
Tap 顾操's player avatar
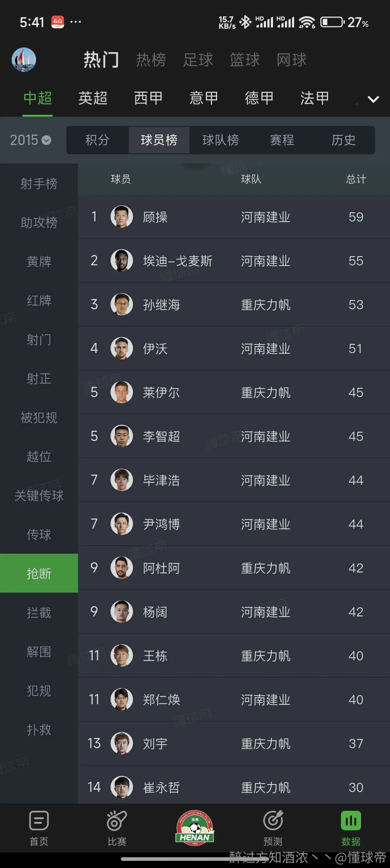click(x=122, y=217)
